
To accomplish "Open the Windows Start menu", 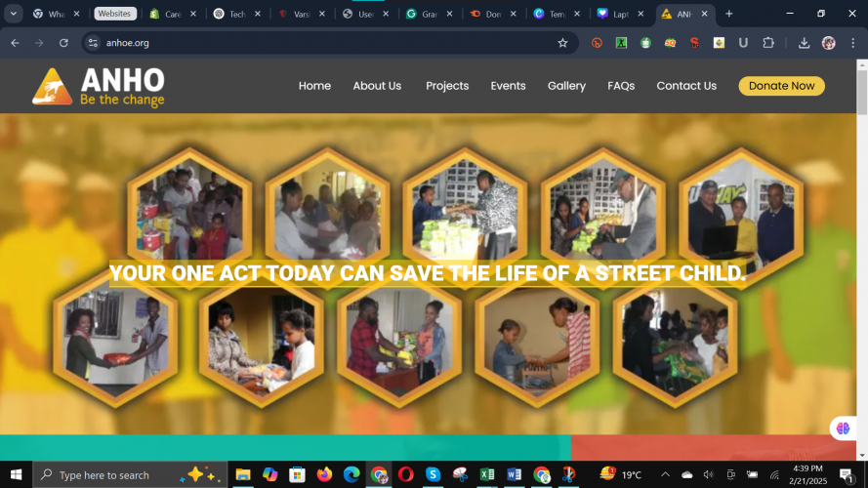I will [x=16, y=474].
